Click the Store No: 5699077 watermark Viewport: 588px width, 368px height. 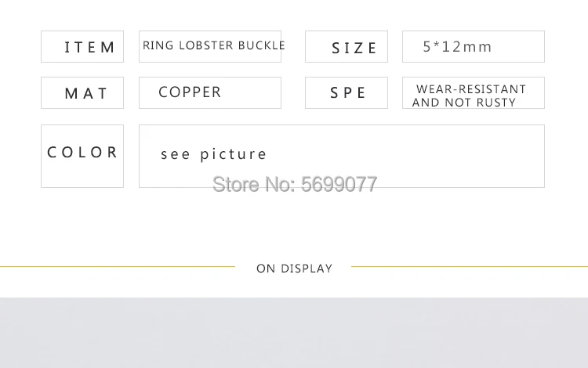tap(295, 184)
